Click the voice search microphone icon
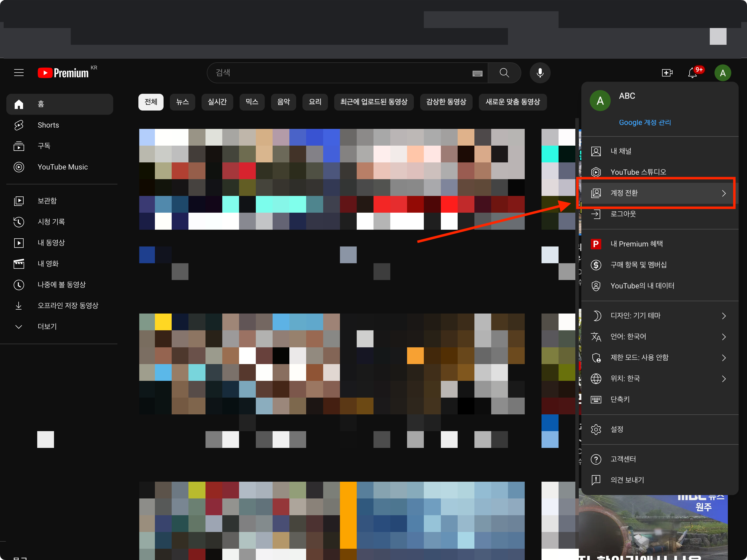This screenshot has height=560, width=747. click(x=540, y=73)
